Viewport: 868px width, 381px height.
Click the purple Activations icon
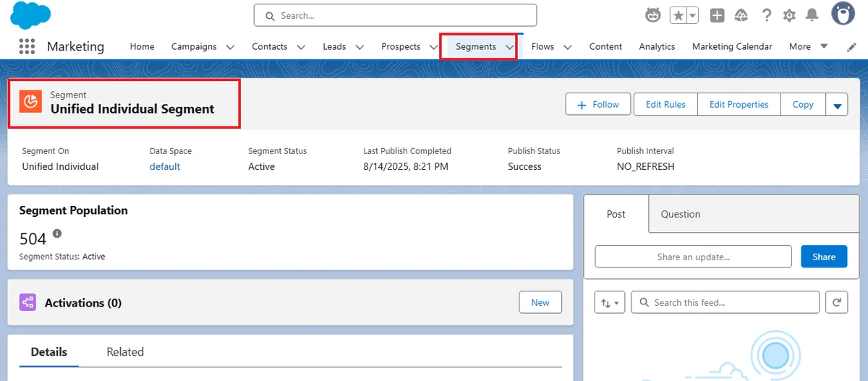click(28, 303)
